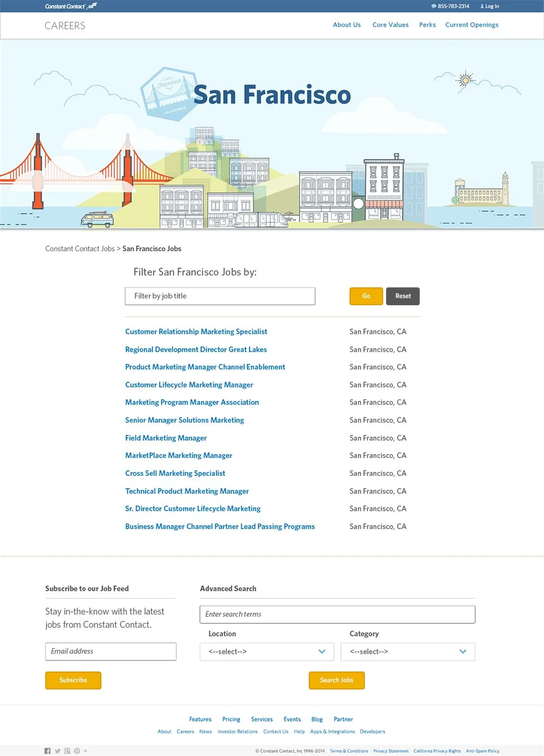Open the News footer link
The width and height of the screenshot is (544, 756).
[x=206, y=732]
